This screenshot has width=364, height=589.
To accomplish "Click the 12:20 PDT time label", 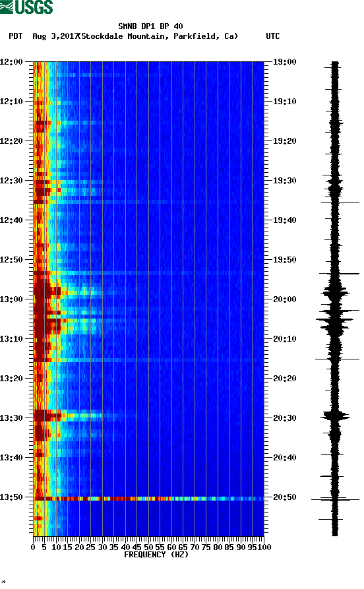I will [12, 141].
